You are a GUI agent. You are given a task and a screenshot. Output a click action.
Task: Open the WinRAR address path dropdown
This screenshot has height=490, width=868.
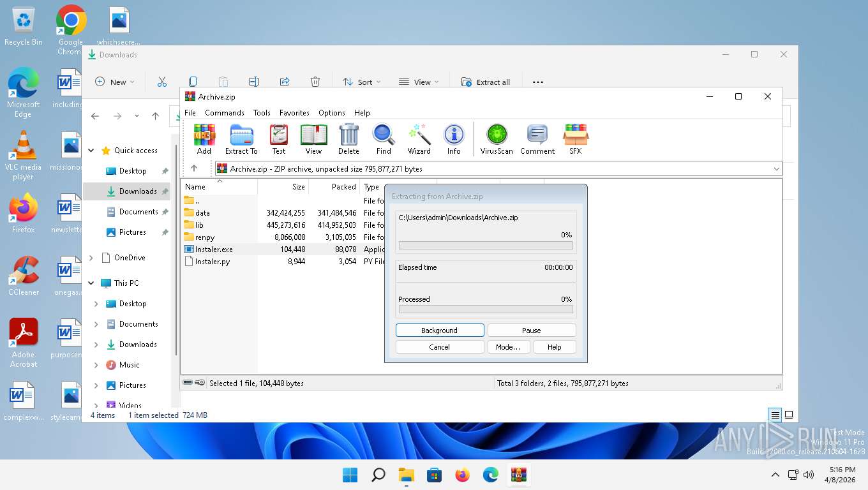[x=776, y=169]
